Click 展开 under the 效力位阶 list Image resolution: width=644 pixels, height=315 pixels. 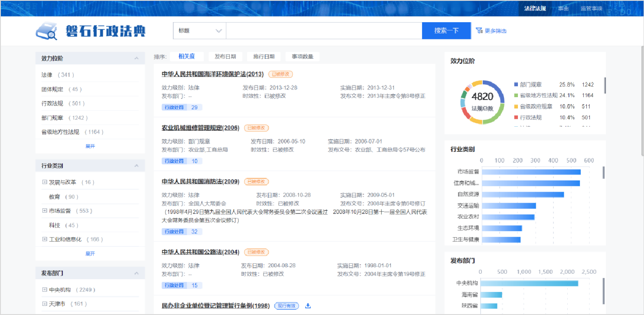90,146
